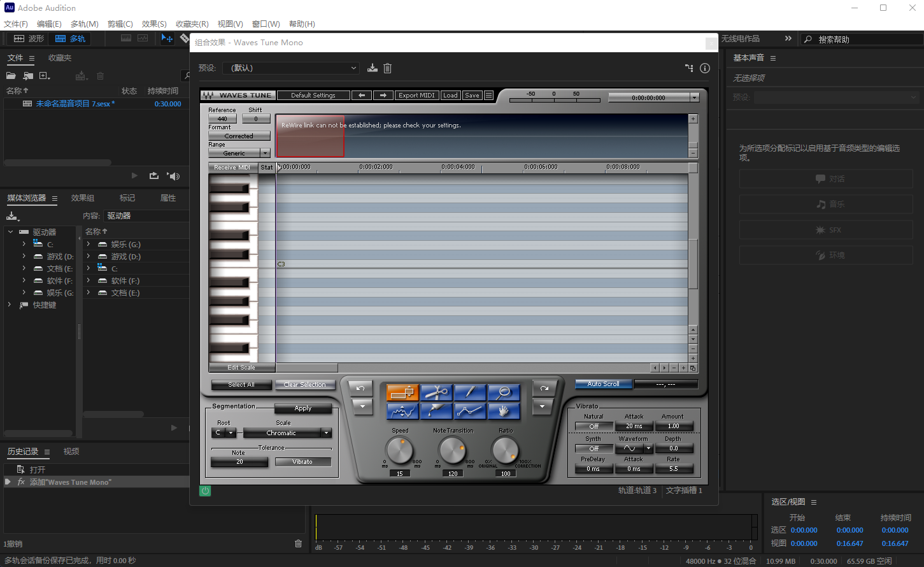The height and width of the screenshot is (567, 924).
Task: Click the undo arrow in Waves Tune
Action: tap(362, 387)
